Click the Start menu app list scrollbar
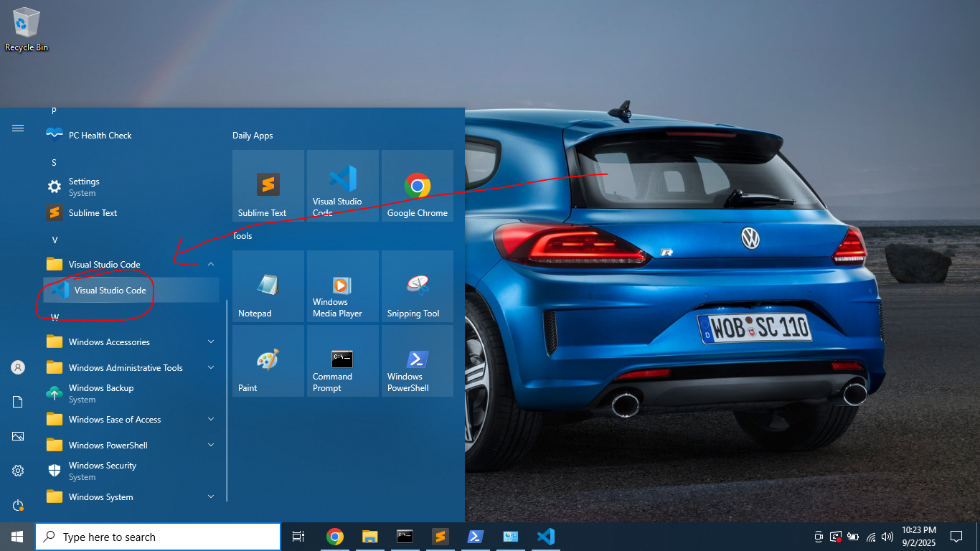 227,400
